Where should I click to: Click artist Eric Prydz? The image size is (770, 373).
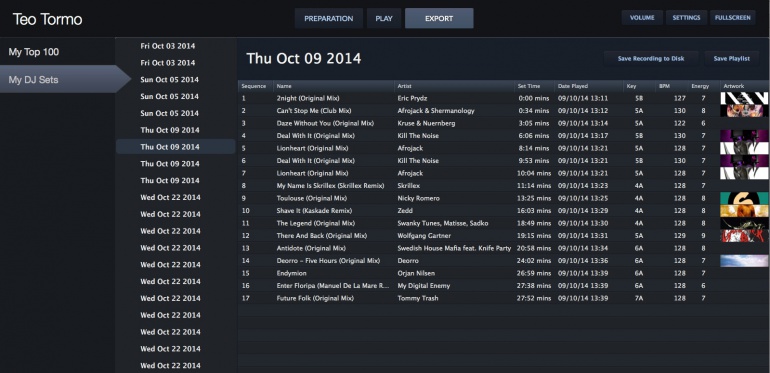pos(412,98)
